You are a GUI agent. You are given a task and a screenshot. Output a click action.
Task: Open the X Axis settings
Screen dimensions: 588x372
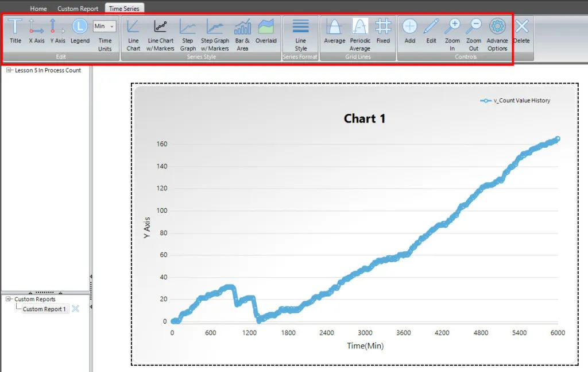pyautogui.click(x=36, y=31)
